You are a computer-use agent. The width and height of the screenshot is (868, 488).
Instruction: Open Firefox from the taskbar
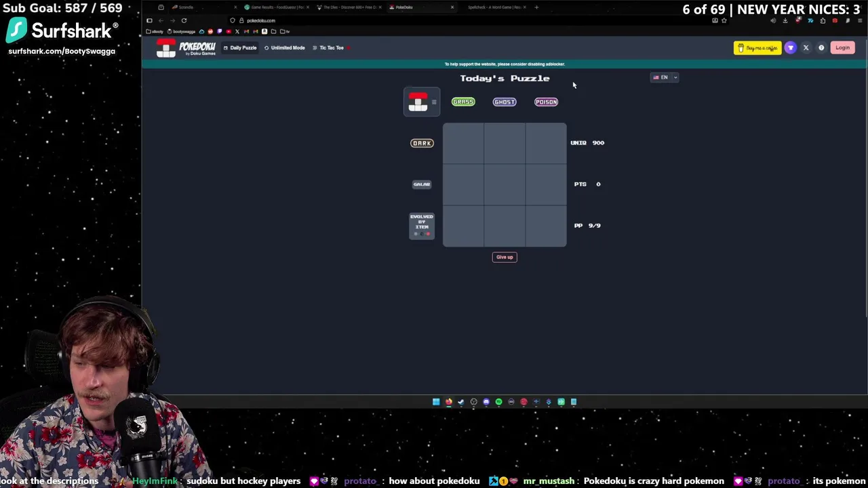tap(449, 402)
